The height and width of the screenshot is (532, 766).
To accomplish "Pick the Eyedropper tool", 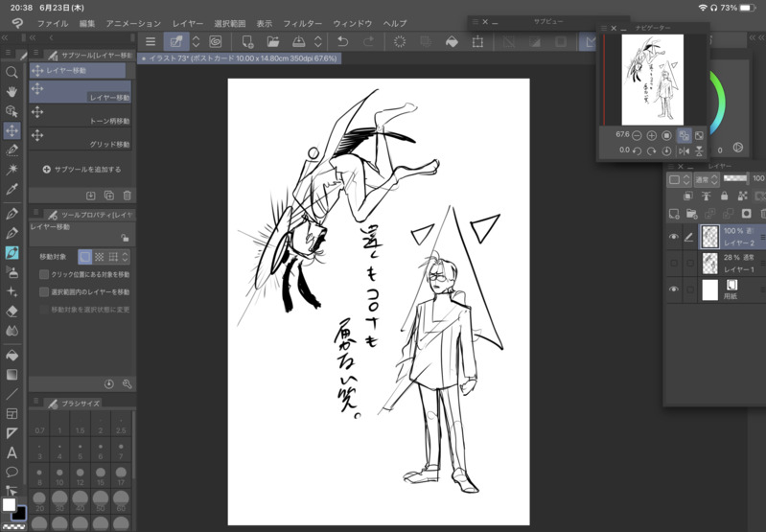I will 12,190.
